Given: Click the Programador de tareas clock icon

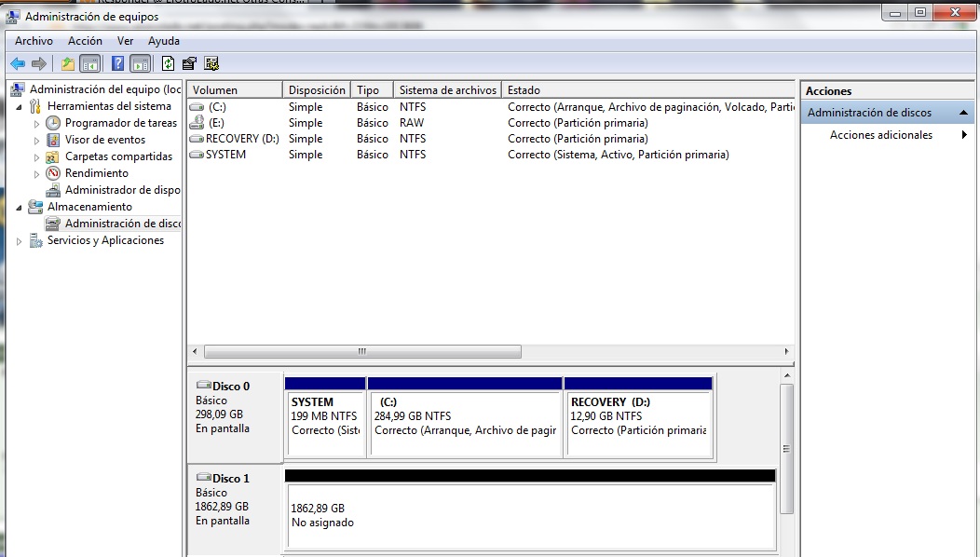Looking at the screenshot, I should tap(53, 123).
